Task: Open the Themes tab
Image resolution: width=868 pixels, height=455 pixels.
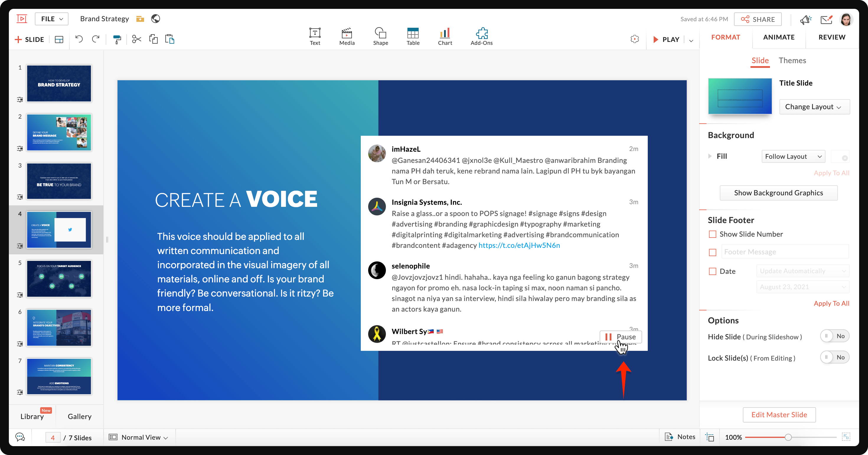Action: point(792,60)
